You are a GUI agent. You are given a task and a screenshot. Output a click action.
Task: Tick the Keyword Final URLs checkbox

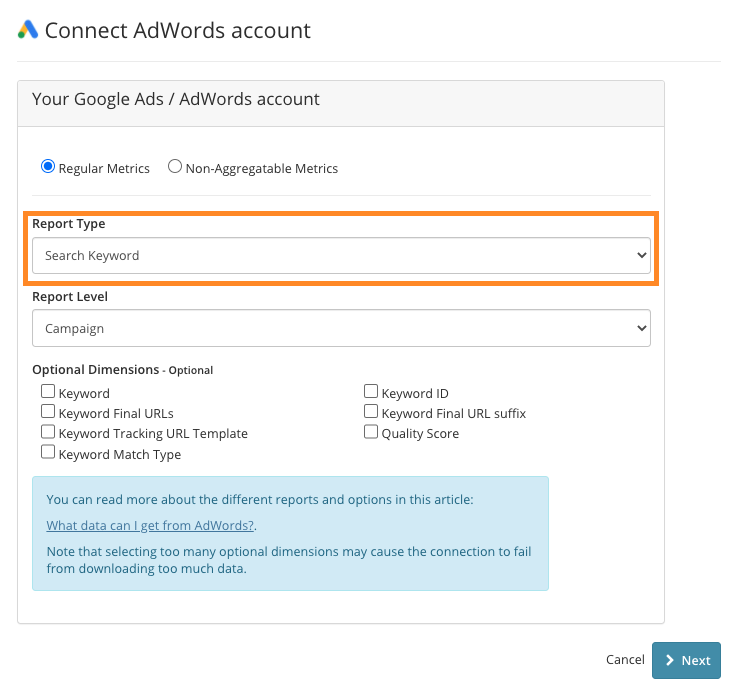[48, 411]
